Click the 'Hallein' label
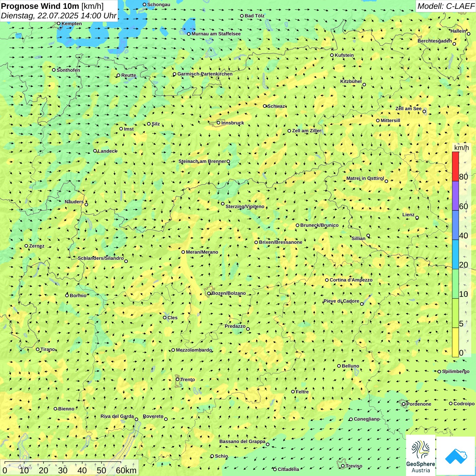The image size is (476, 476). click(458, 31)
